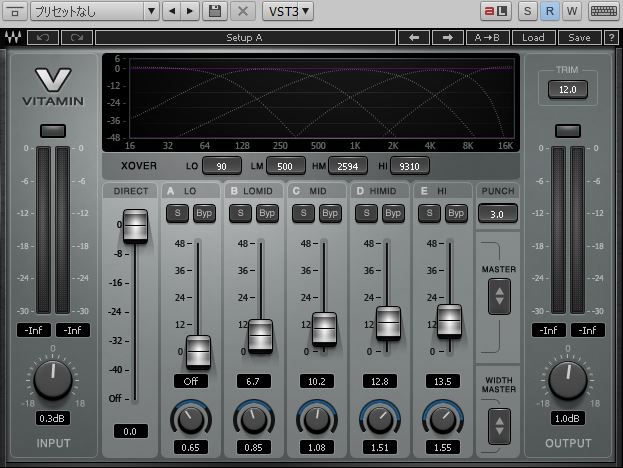623x468 pixels.
Task: Bypass the E HI band
Action: pos(456,213)
